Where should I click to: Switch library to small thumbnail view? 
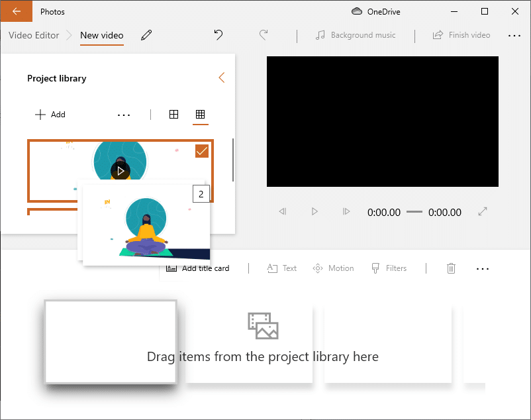(x=200, y=115)
